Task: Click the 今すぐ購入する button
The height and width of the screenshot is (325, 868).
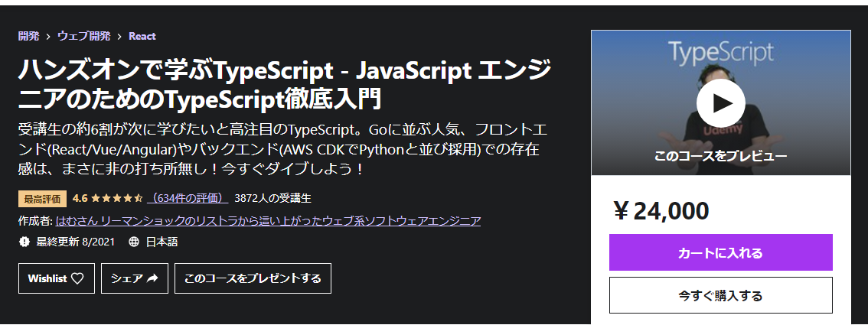Action: (721, 295)
